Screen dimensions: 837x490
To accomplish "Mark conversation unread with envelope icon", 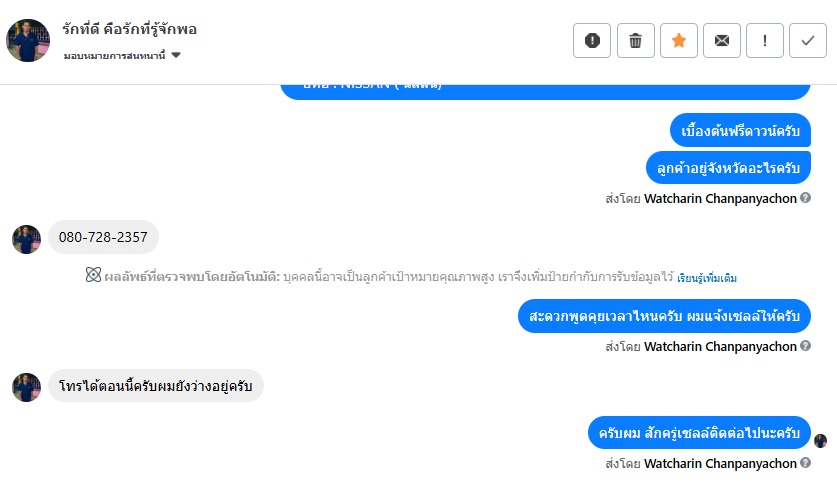I will [x=722, y=40].
